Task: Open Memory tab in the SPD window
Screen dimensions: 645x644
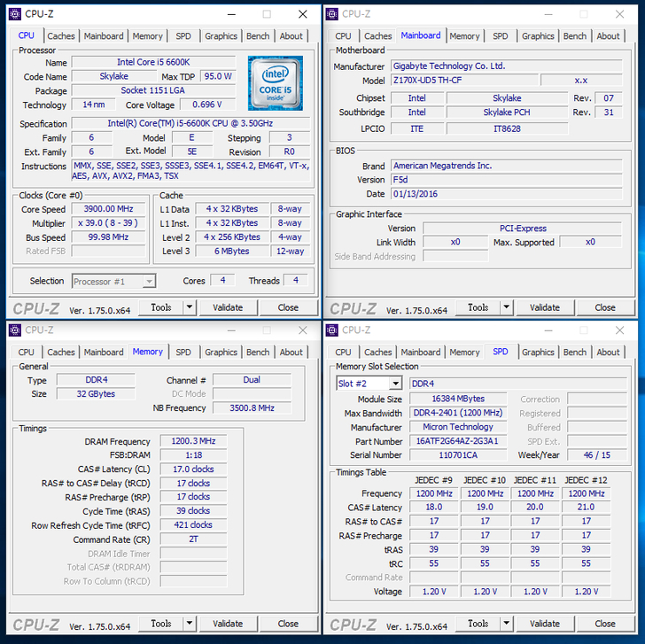Action: pyautogui.click(x=464, y=353)
